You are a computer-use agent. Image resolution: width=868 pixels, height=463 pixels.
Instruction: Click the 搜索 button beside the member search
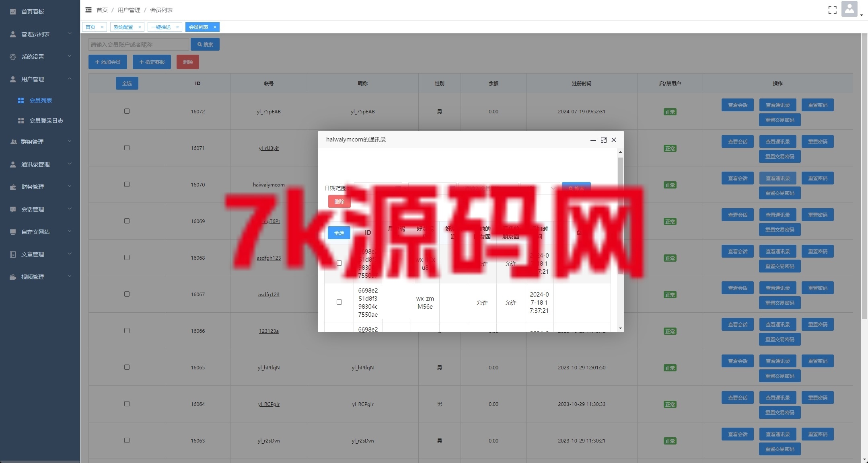[x=205, y=44]
